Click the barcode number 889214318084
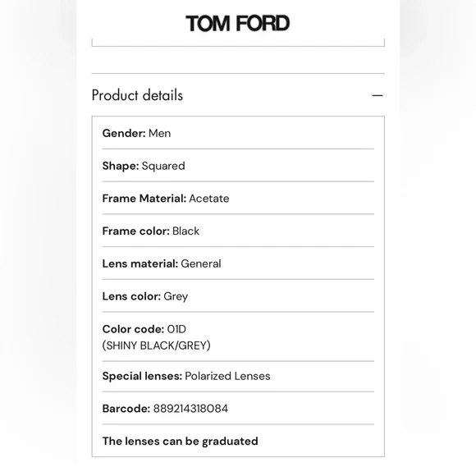 point(190,409)
